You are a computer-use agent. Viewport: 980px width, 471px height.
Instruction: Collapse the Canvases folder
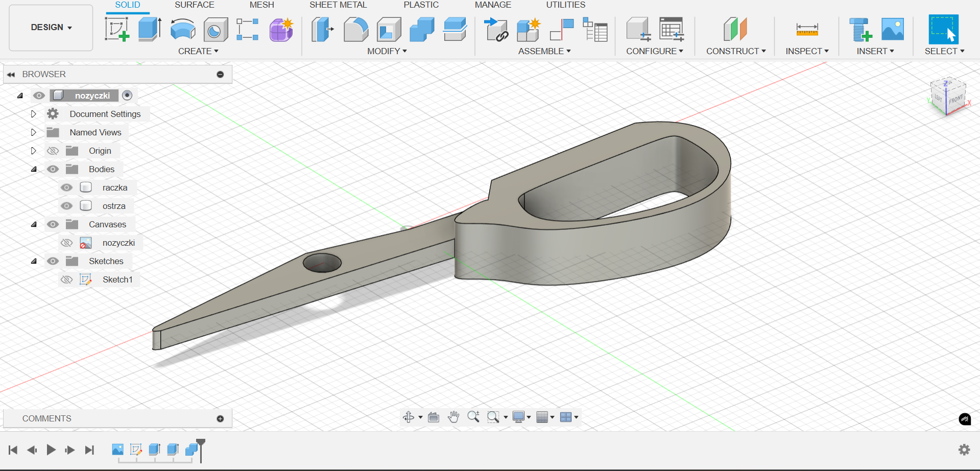[34, 224]
